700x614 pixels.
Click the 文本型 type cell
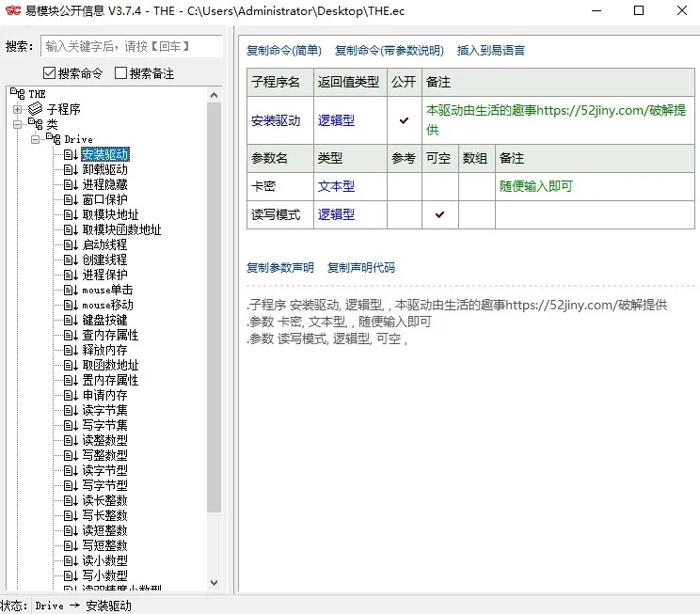(350, 186)
